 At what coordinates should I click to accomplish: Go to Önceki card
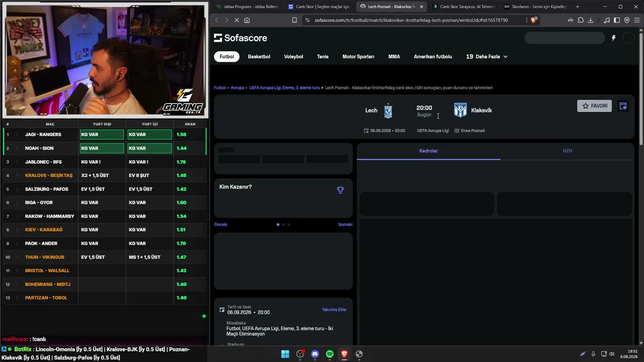point(221,225)
